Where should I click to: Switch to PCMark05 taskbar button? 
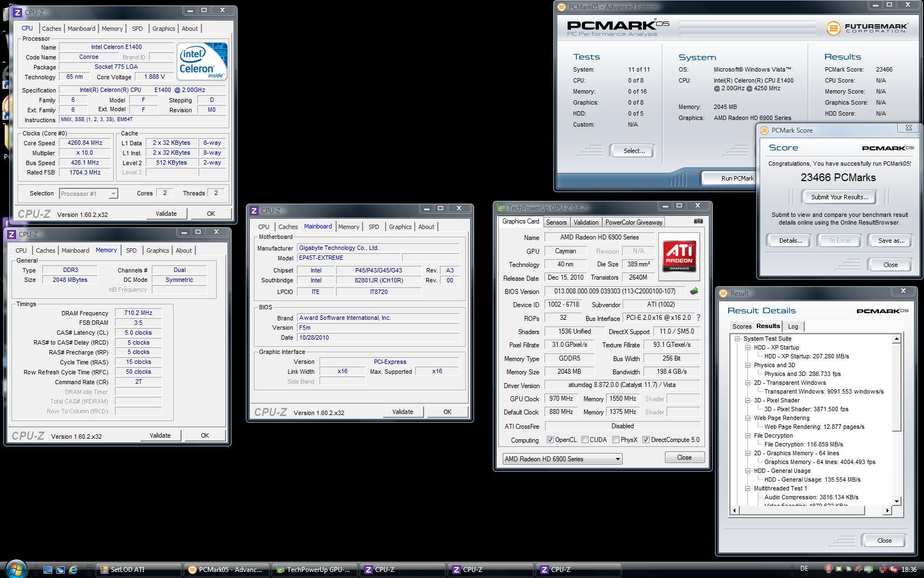point(227,570)
